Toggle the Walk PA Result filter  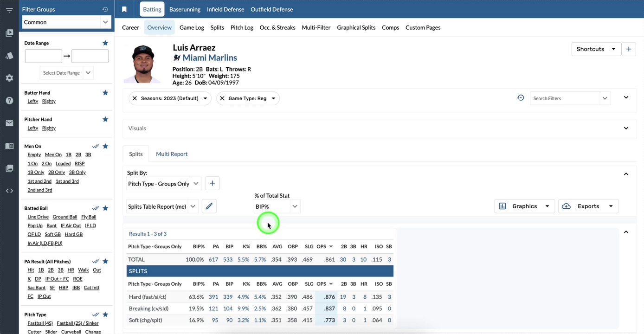pos(84,270)
